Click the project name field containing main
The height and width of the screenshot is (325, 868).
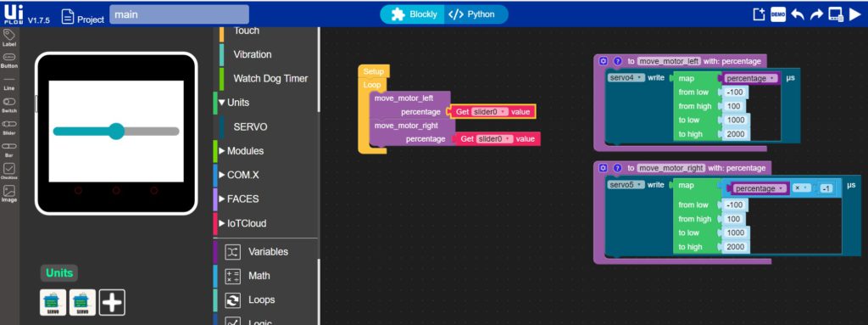tap(180, 14)
